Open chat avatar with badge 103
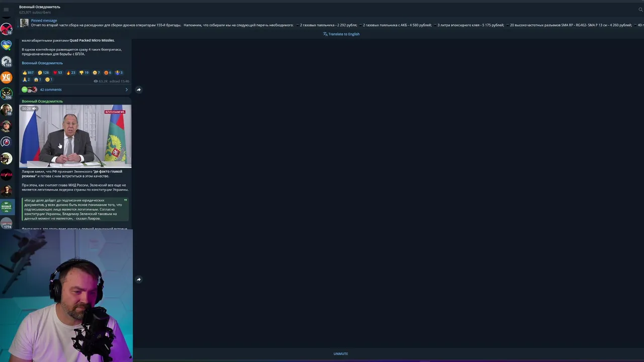Image resolution: width=644 pixels, height=362 pixels. point(6,61)
